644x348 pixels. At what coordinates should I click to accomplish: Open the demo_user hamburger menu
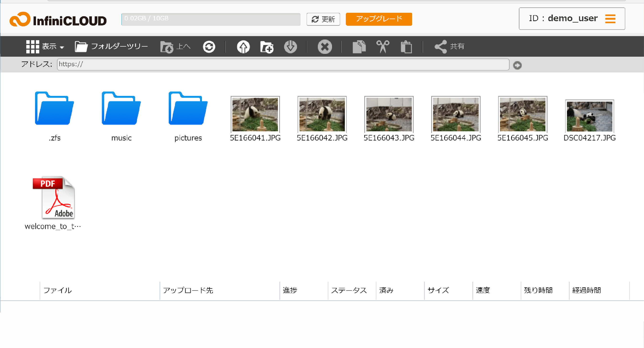pyautogui.click(x=610, y=19)
